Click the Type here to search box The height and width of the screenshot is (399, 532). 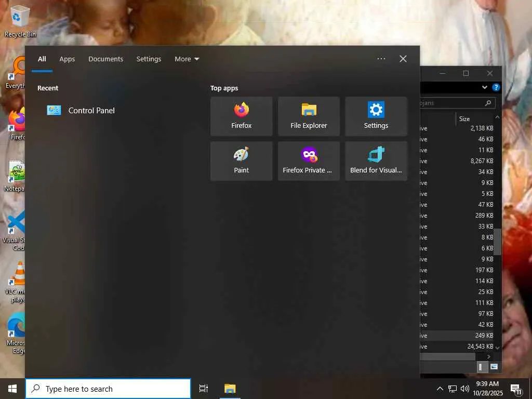pos(108,389)
